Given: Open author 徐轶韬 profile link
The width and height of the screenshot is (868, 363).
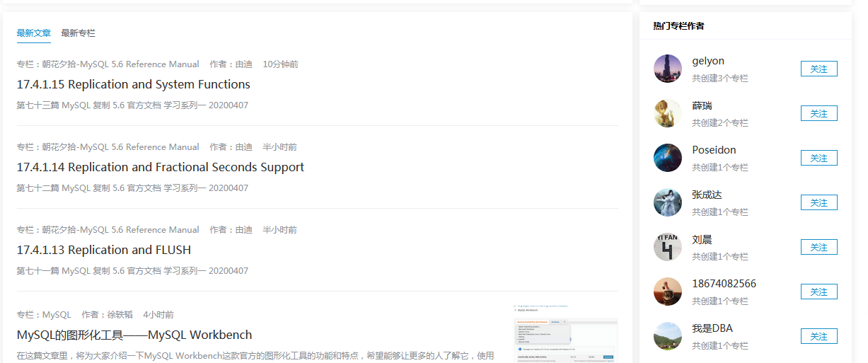Looking at the screenshot, I should point(107,315).
